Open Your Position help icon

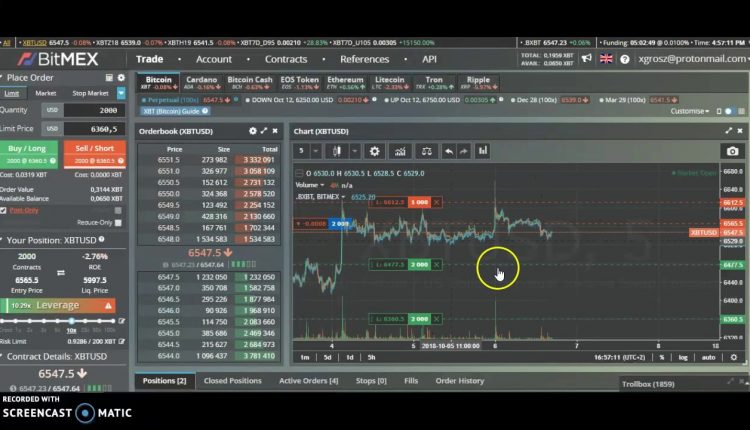[101, 240]
